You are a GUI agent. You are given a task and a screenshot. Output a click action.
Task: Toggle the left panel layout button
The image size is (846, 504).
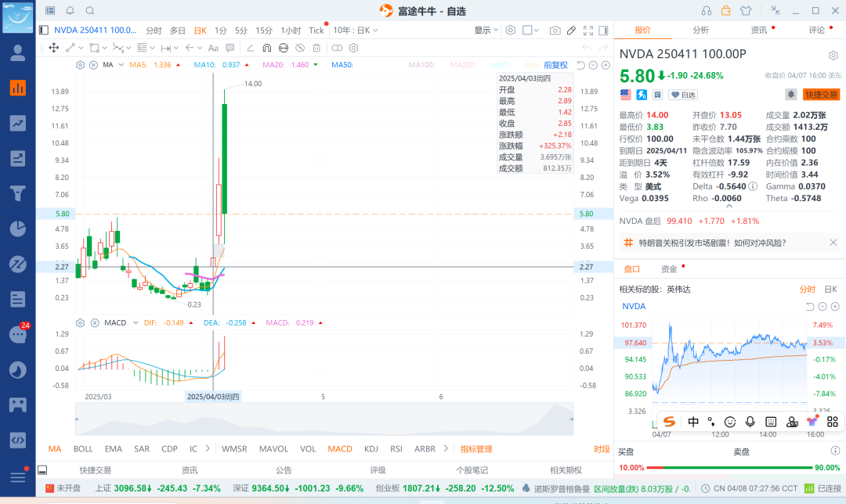[x=44, y=31]
